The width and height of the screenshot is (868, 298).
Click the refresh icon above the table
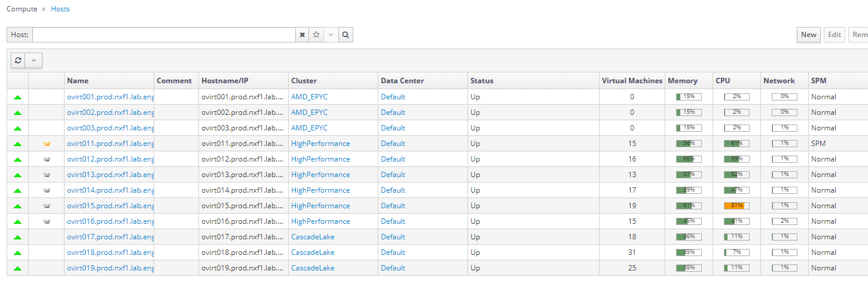tap(18, 60)
